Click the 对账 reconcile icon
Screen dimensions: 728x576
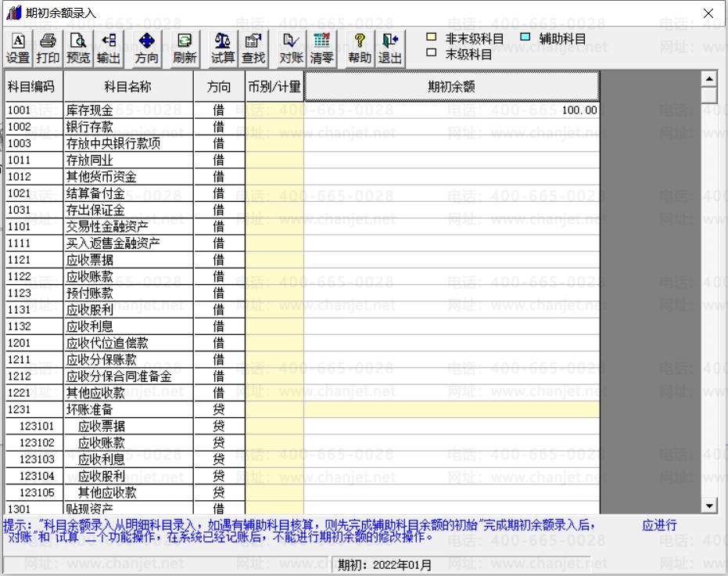pos(291,49)
